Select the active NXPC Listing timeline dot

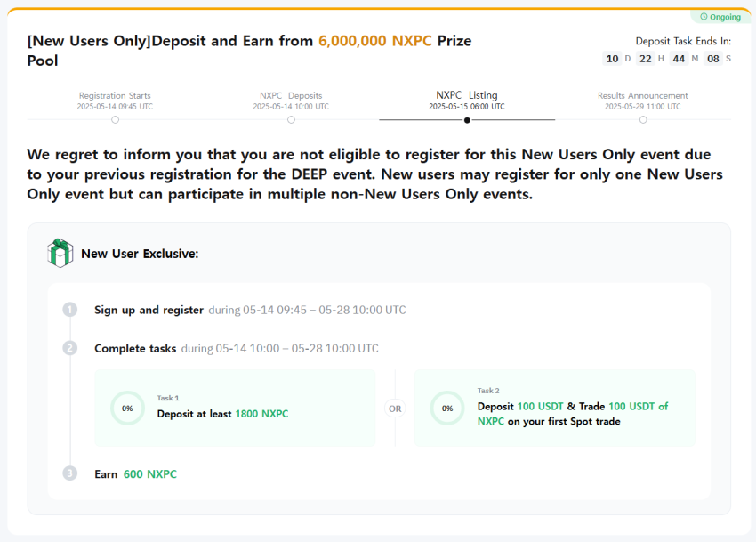(x=467, y=119)
